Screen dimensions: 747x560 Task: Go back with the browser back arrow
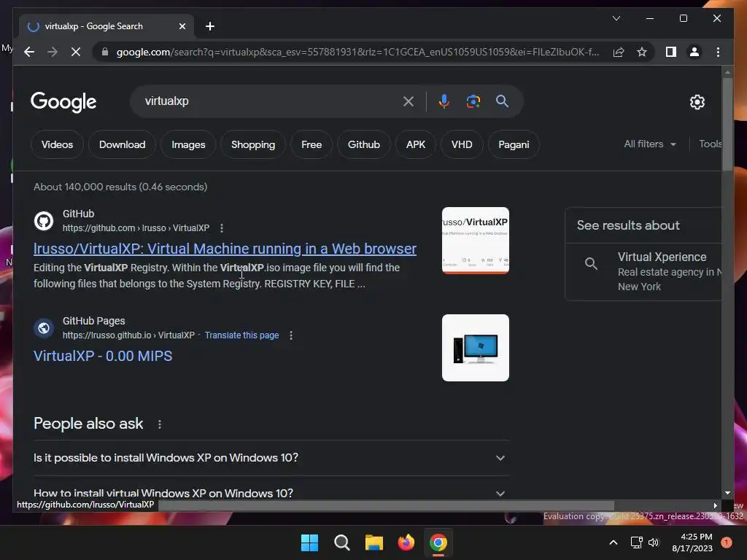tap(29, 52)
